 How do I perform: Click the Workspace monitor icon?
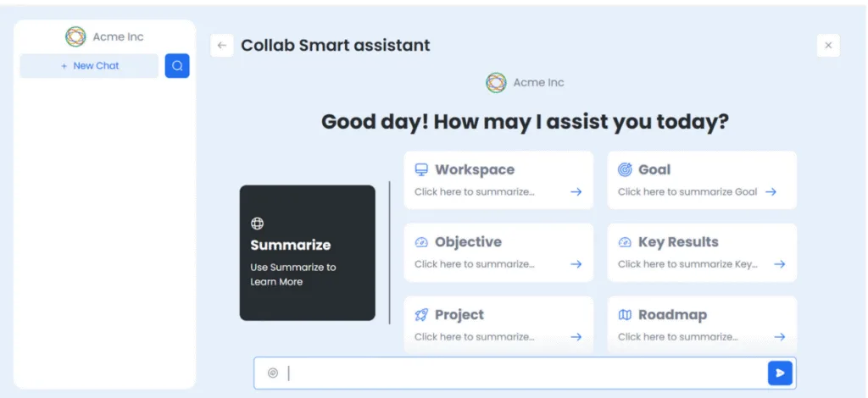pyautogui.click(x=421, y=169)
